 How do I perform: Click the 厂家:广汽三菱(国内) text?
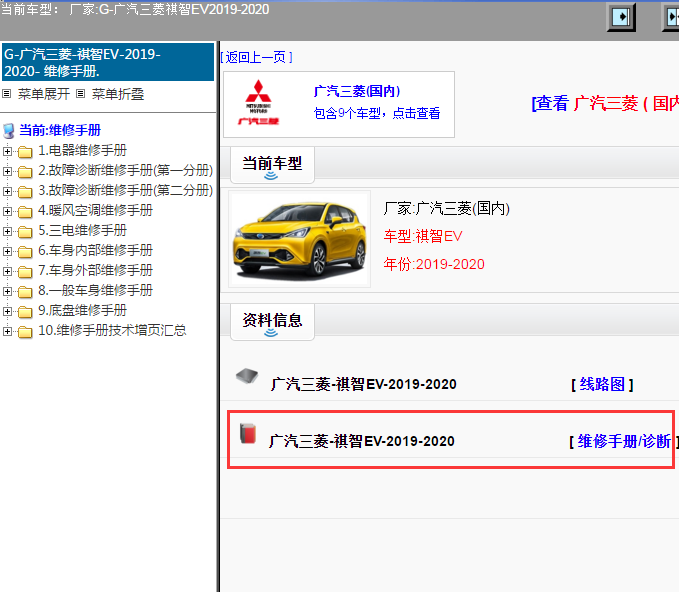(x=446, y=209)
